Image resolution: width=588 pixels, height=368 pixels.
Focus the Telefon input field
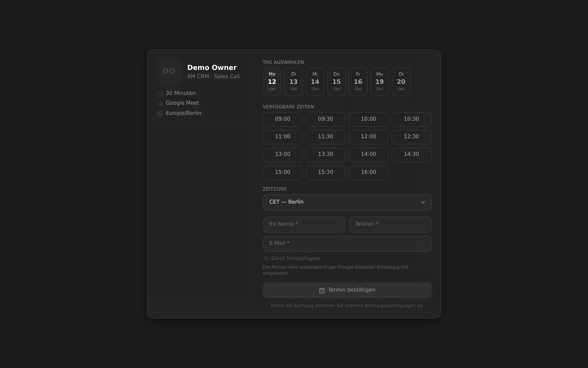click(390, 225)
